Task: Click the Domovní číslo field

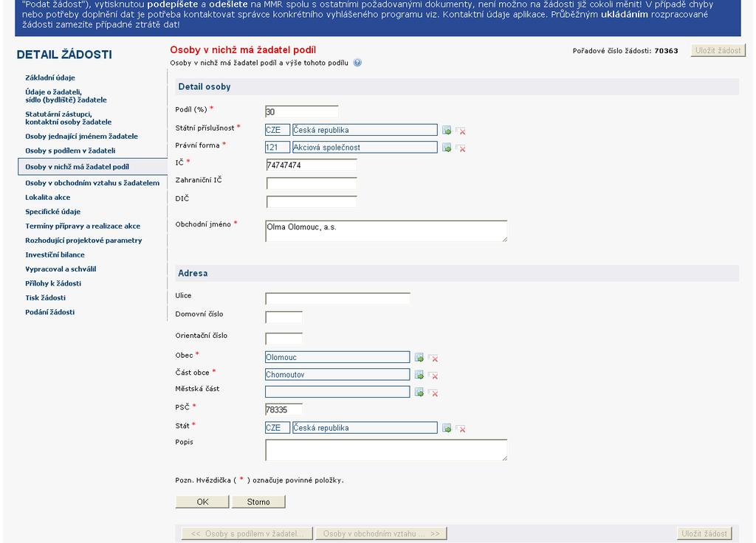Action: coord(284,317)
